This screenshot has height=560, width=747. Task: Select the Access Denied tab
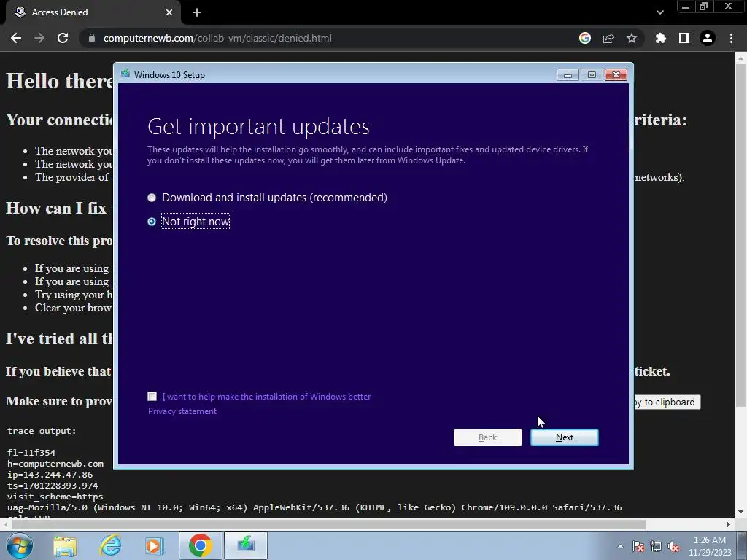pos(93,12)
